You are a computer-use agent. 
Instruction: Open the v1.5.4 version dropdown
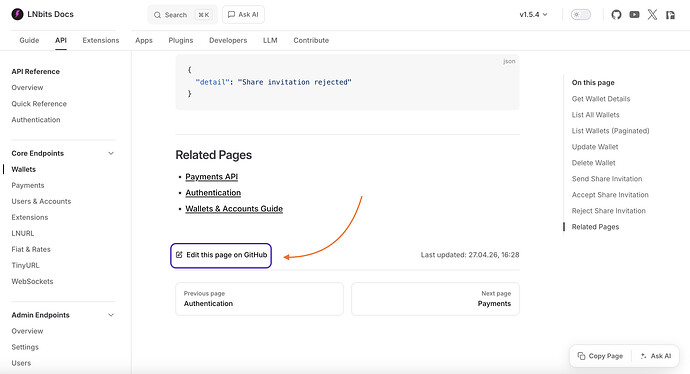pyautogui.click(x=533, y=15)
